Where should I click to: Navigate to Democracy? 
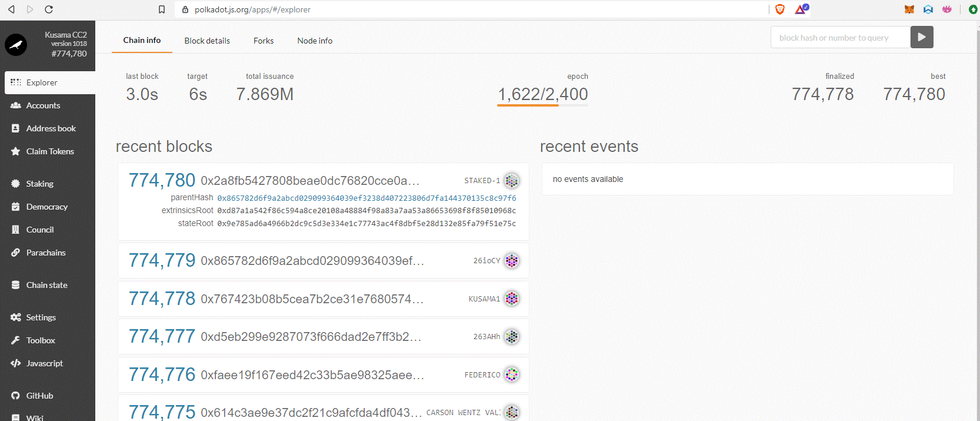click(48, 207)
